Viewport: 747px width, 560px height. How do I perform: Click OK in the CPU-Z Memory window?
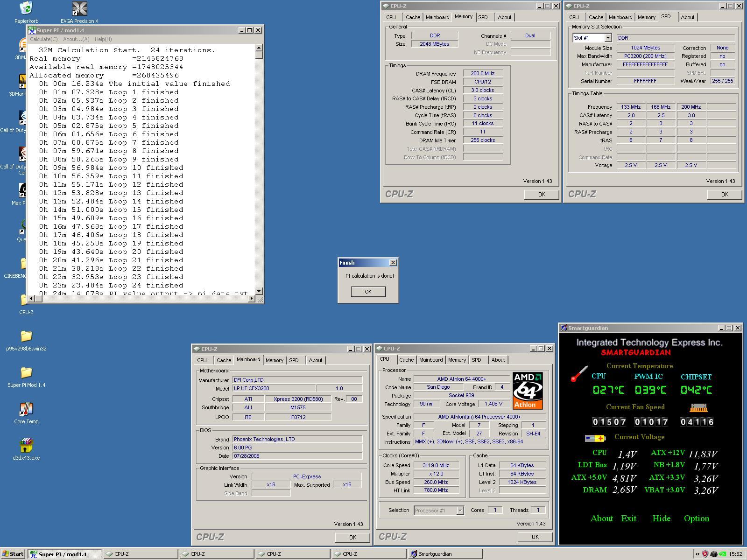click(542, 195)
